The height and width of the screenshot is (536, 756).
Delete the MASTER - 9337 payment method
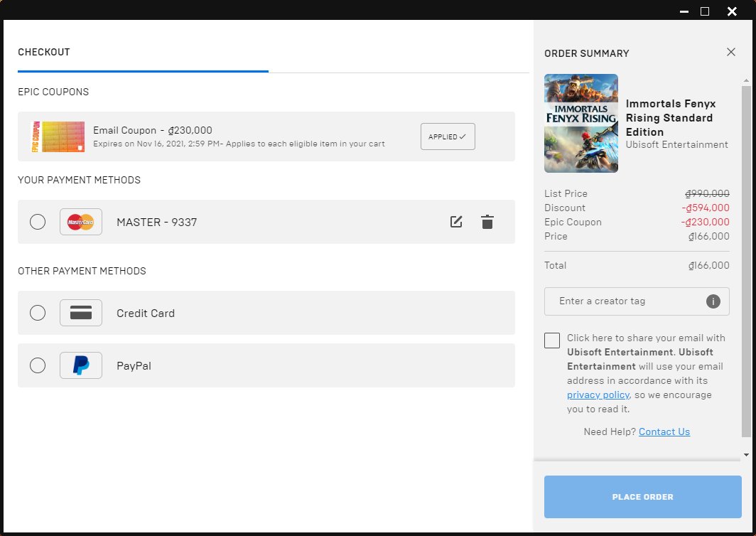(487, 222)
